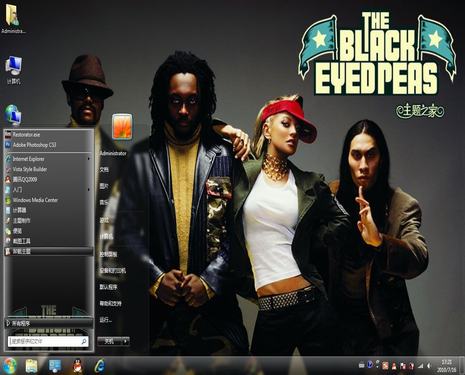The height and width of the screenshot is (375, 465).
Task: Launch Windows Media Center
Action: tap(48, 200)
